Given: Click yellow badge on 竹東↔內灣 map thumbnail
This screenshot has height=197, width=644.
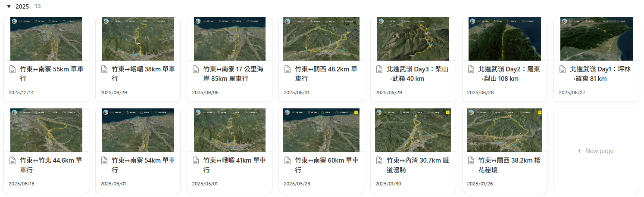Looking at the screenshot, I should [x=447, y=113].
